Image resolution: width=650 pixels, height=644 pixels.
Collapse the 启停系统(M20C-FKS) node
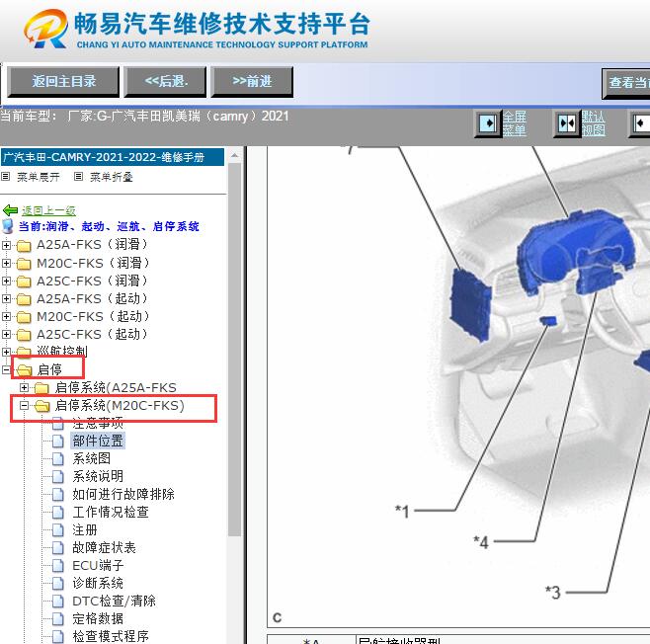(24, 405)
